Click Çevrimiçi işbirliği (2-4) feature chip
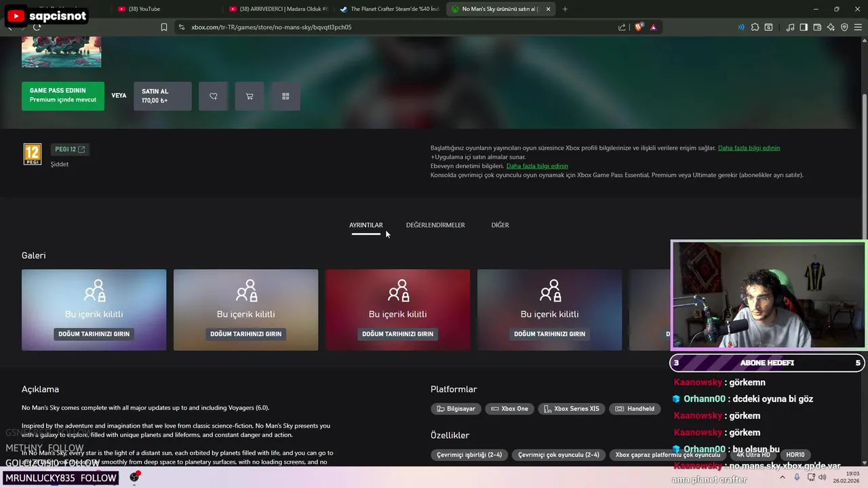The width and height of the screenshot is (868, 488). coord(469,455)
